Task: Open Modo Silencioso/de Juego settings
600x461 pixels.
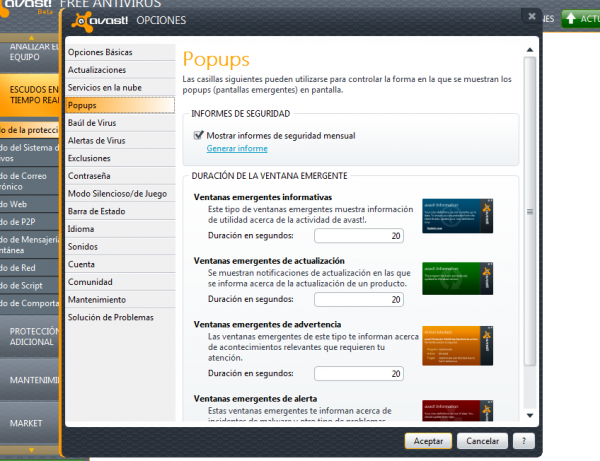Action: point(120,193)
